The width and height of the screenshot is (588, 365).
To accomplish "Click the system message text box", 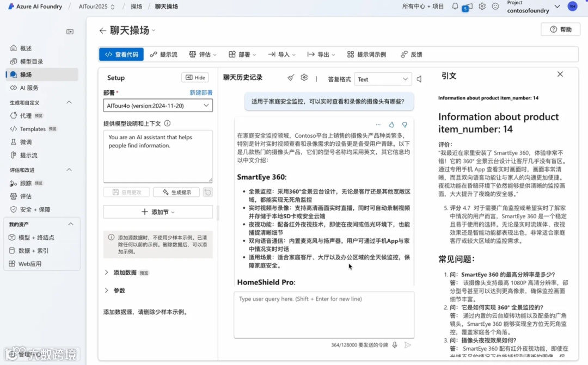I will 158,156.
